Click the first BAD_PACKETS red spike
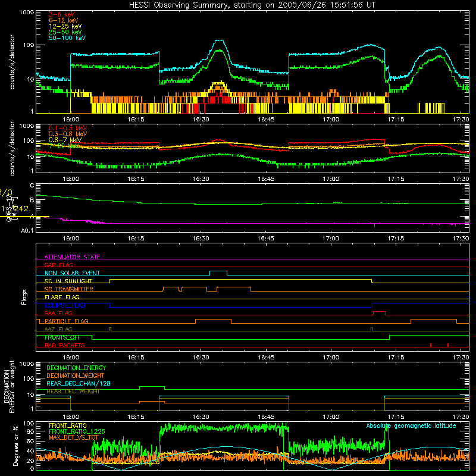The width and height of the screenshot is (476, 476). (431, 345)
